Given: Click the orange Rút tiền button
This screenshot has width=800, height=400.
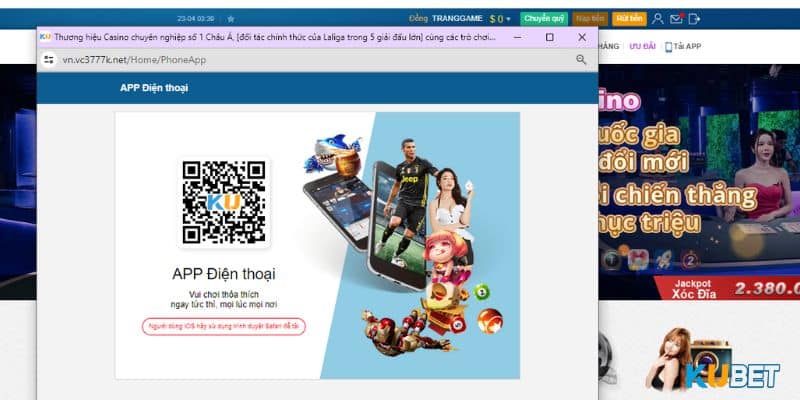Looking at the screenshot, I should pyautogui.click(x=629, y=19).
